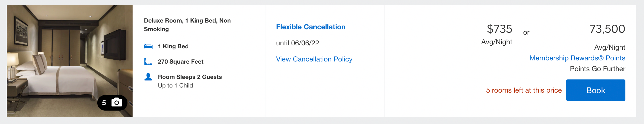The width and height of the screenshot is (644, 124).
Task: Open View Cancellation Policy link
Action: [x=314, y=59]
